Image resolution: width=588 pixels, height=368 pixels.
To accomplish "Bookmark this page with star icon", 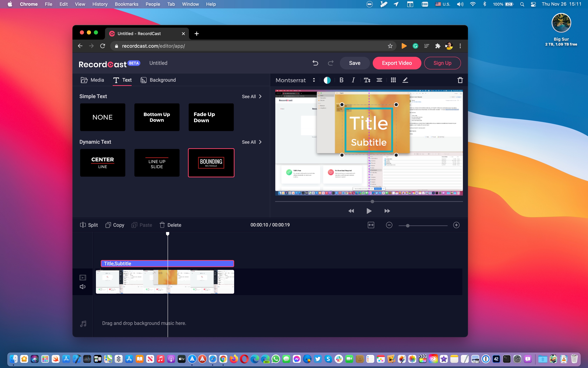I will click(390, 46).
